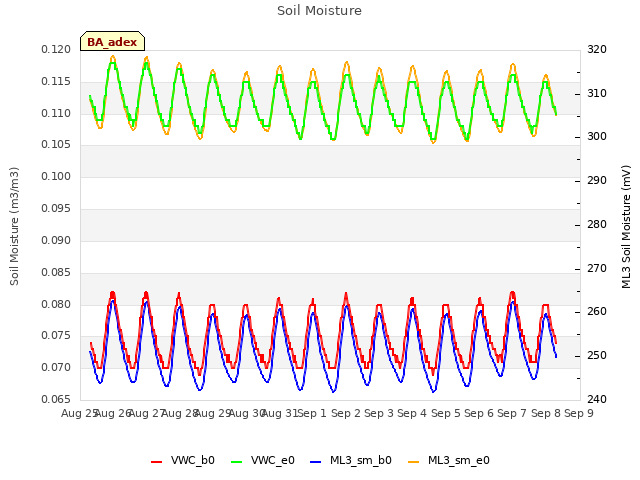Screen dimensions: 640x480
Task: Click the 250 right axis tick label
Action: (597, 356)
